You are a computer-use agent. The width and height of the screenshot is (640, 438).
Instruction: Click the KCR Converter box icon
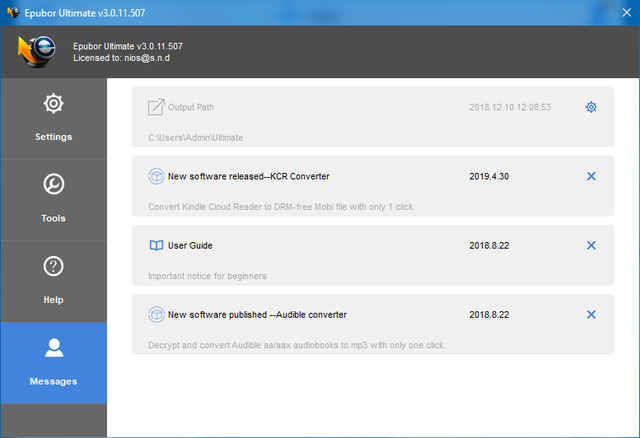(156, 176)
